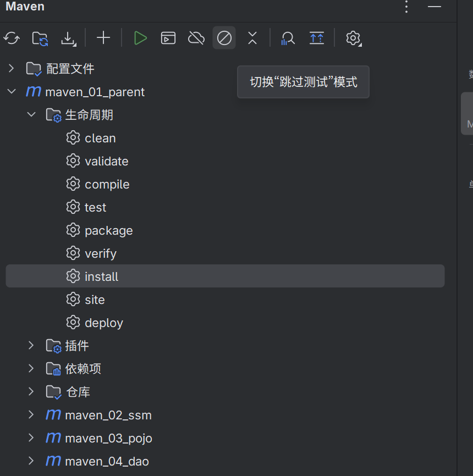Toggle offline mode cloud icon
Image resolution: width=473 pixels, height=476 pixels.
tap(196, 38)
